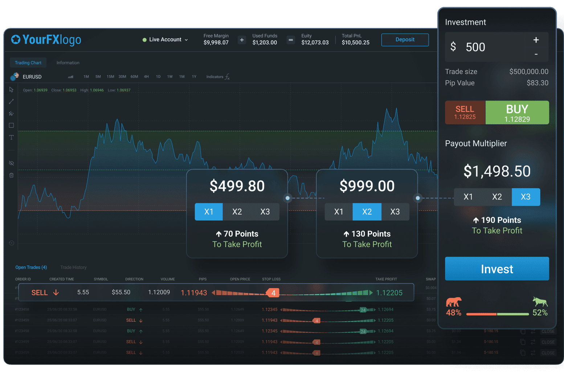Click the Total PnL $10,500.25 value
This screenshot has width=564, height=392.
click(x=356, y=42)
